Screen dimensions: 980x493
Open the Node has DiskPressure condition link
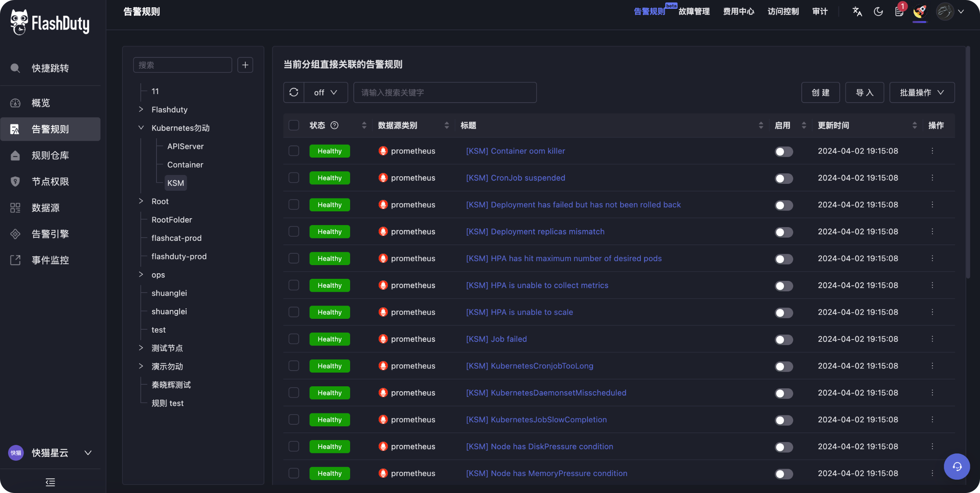point(540,447)
